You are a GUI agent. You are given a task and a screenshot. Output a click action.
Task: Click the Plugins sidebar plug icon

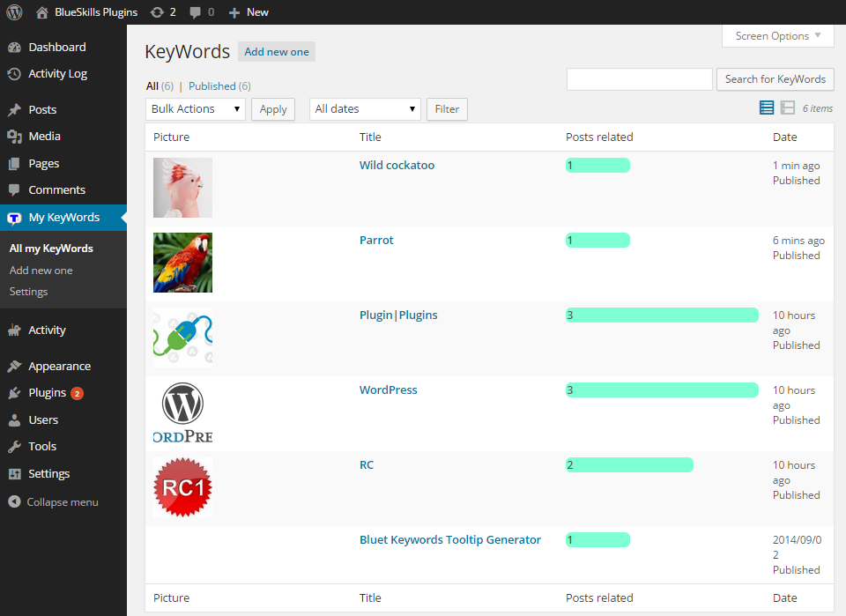(x=15, y=393)
